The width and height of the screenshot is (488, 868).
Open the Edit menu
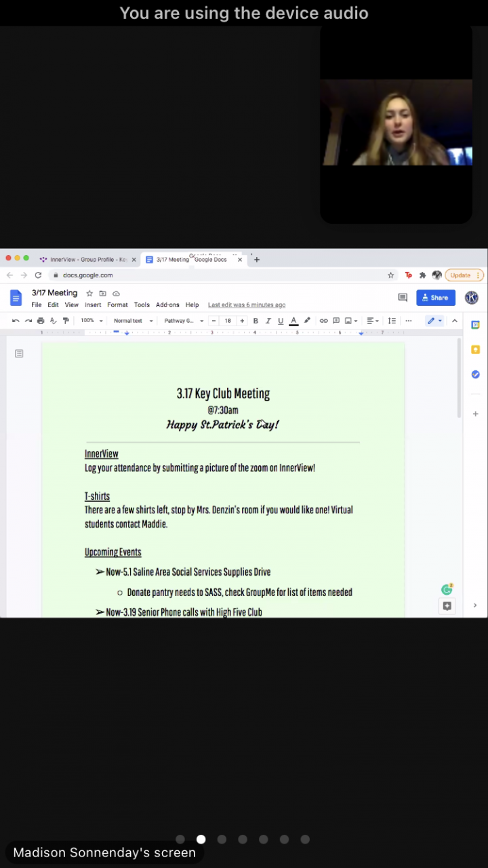pos(53,305)
